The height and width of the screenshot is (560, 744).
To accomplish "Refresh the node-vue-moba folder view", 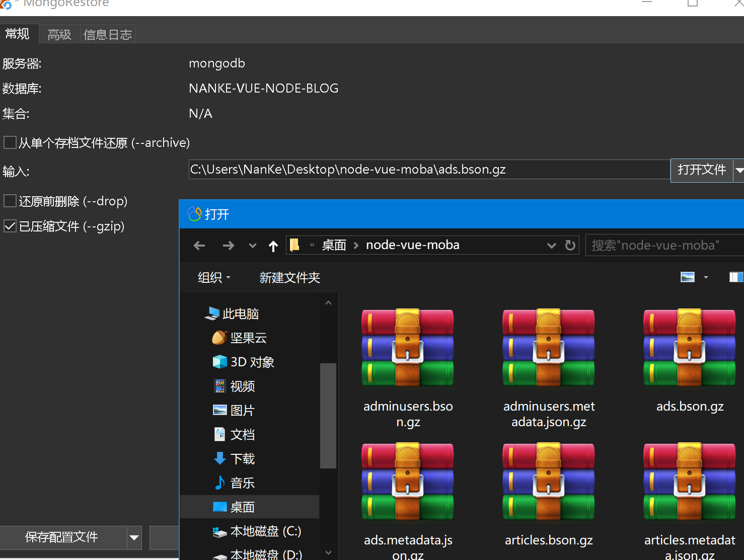I will [570, 245].
